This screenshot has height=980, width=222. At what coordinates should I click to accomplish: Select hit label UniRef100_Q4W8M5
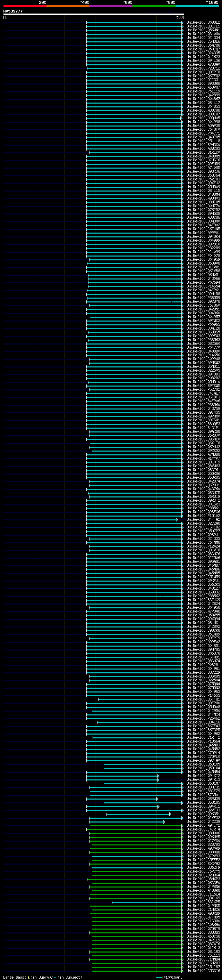coord(203,156)
